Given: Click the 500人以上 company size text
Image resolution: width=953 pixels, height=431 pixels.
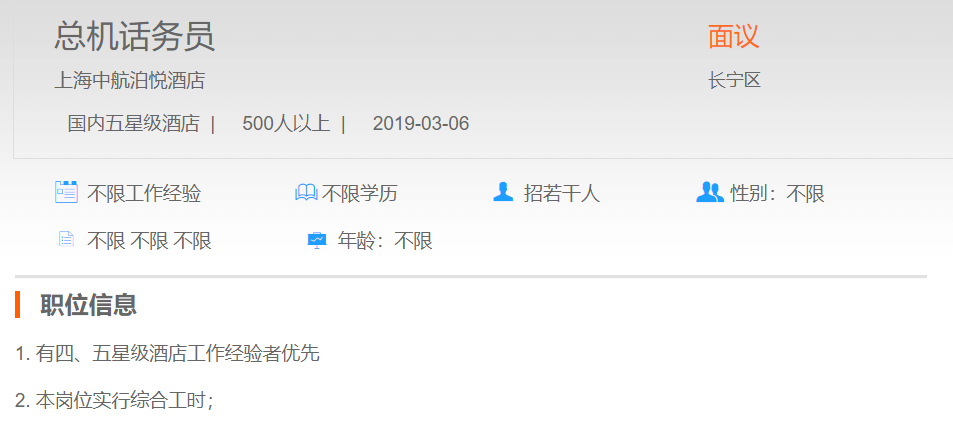Looking at the screenshot, I should pyautogui.click(x=286, y=124).
